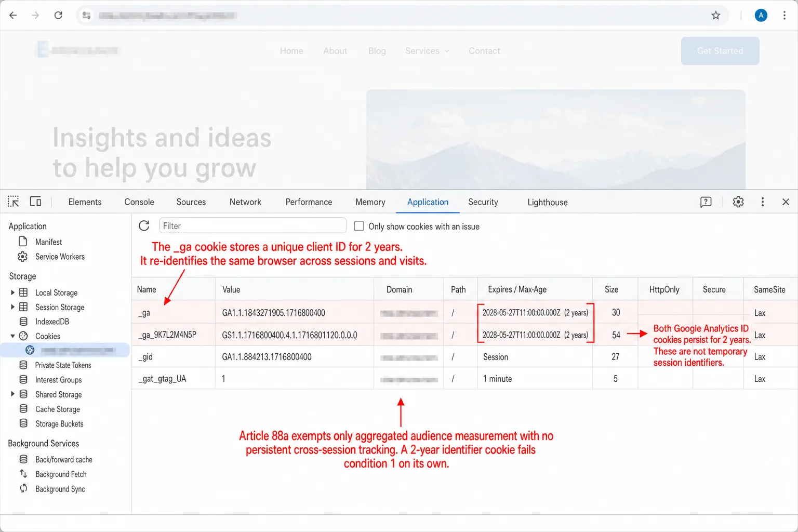This screenshot has width=798, height=532.
Task: Switch to the Memory tab
Action: 370,202
